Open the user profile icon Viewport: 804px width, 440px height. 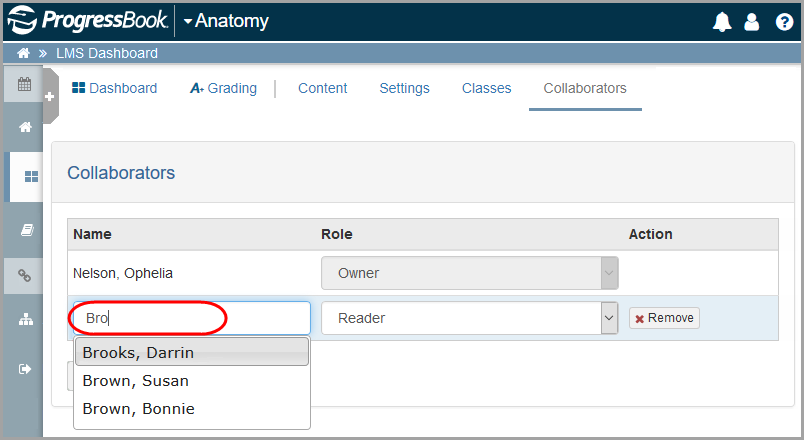click(751, 22)
